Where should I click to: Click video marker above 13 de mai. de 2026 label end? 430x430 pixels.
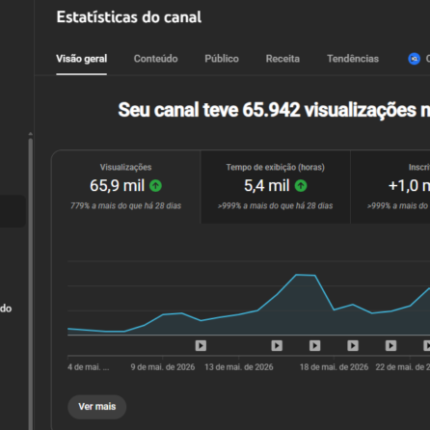pos(277,346)
